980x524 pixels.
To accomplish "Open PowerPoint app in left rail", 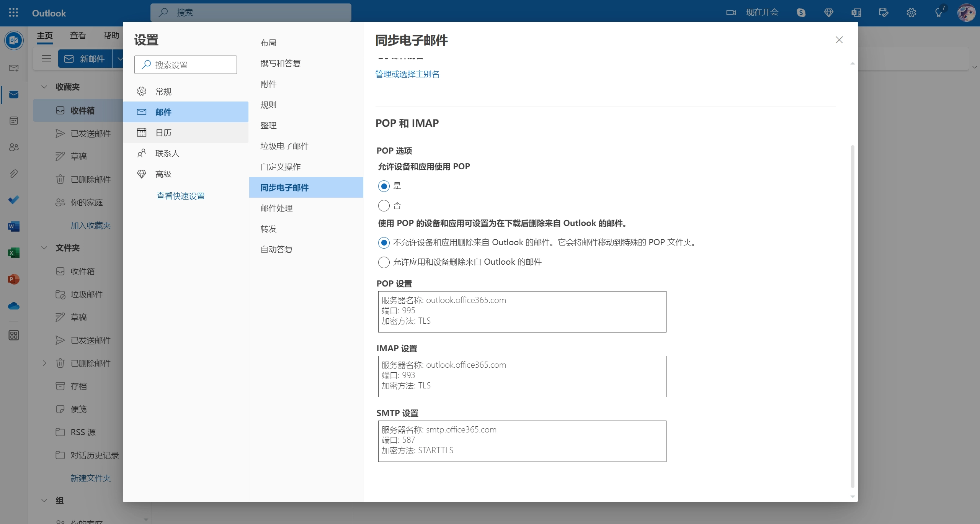I will 14,279.
